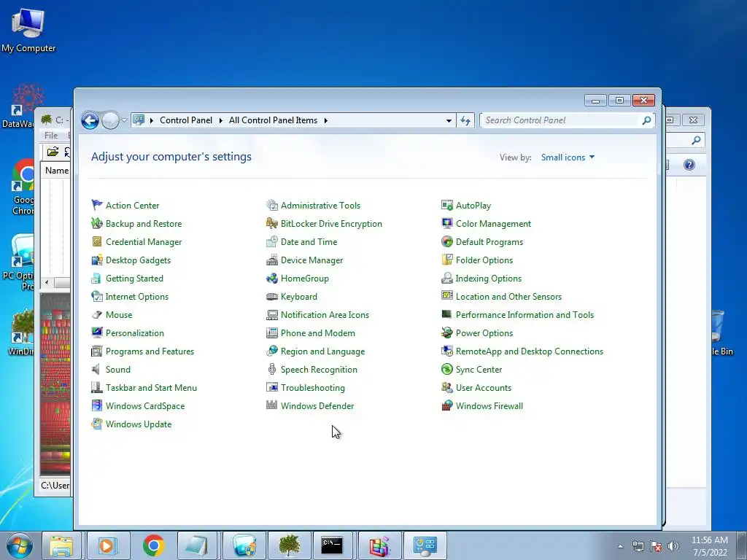747x560 pixels.
Task: Open Taskbar and Start Menu link
Action: tap(151, 388)
